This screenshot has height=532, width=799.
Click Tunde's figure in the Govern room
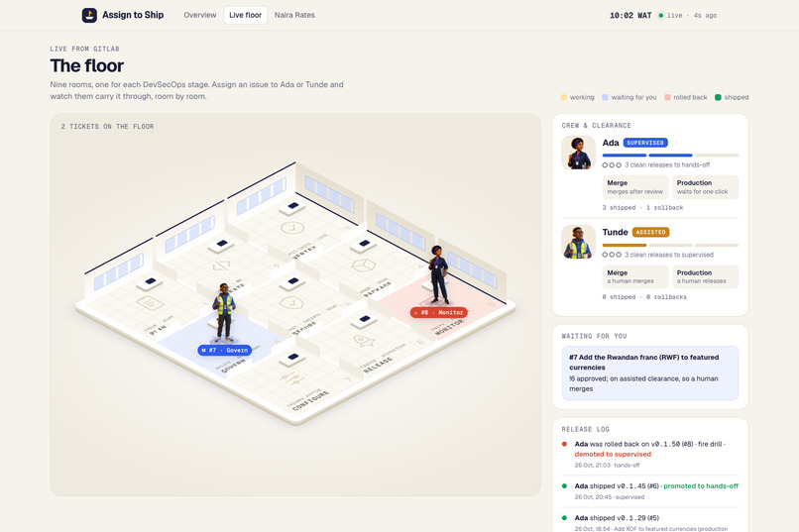tap(224, 312)
